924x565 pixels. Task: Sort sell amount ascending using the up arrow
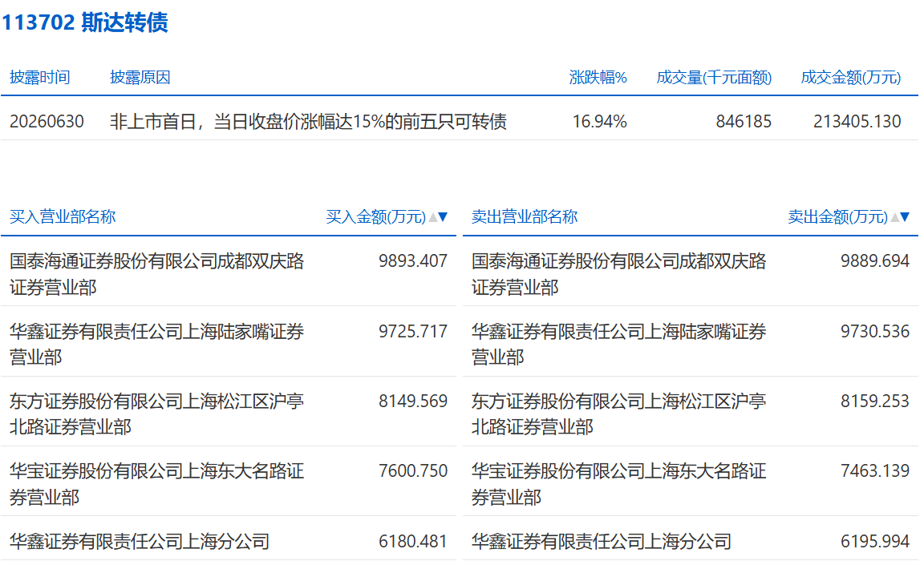(895, 217)
